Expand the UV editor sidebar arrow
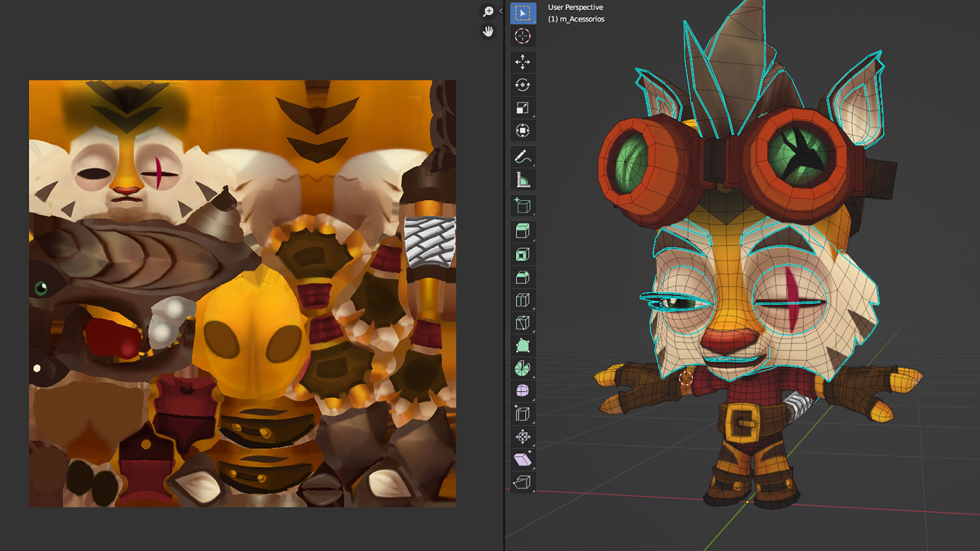This screenshot has height=551, width=980. pos(501,11)
